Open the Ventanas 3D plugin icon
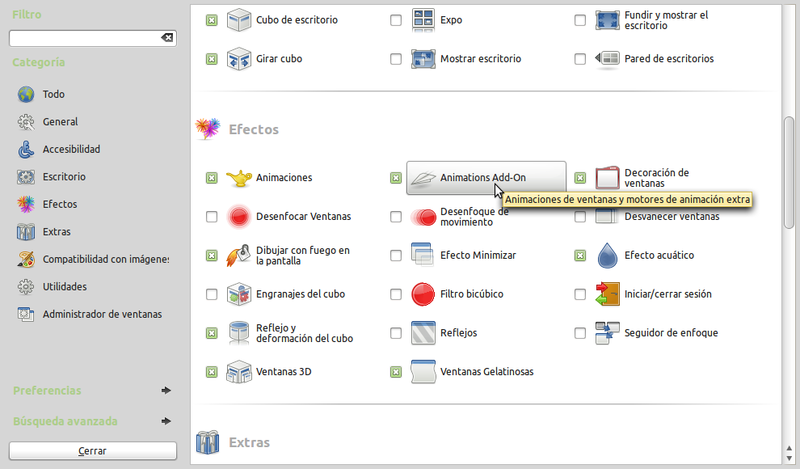This screenshot has width=800, height=469. click(239, 372)
